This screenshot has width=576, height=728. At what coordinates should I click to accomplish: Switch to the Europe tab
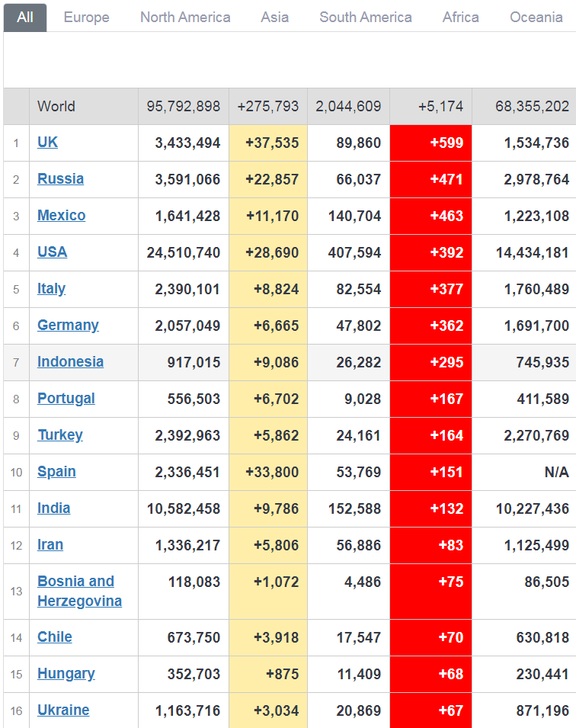coord(86,17)
